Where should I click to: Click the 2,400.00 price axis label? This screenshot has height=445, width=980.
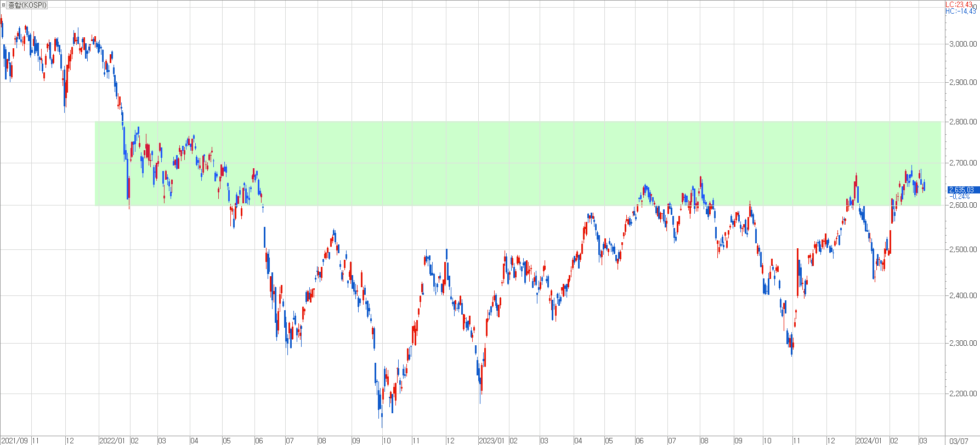(x=962, y=295)
